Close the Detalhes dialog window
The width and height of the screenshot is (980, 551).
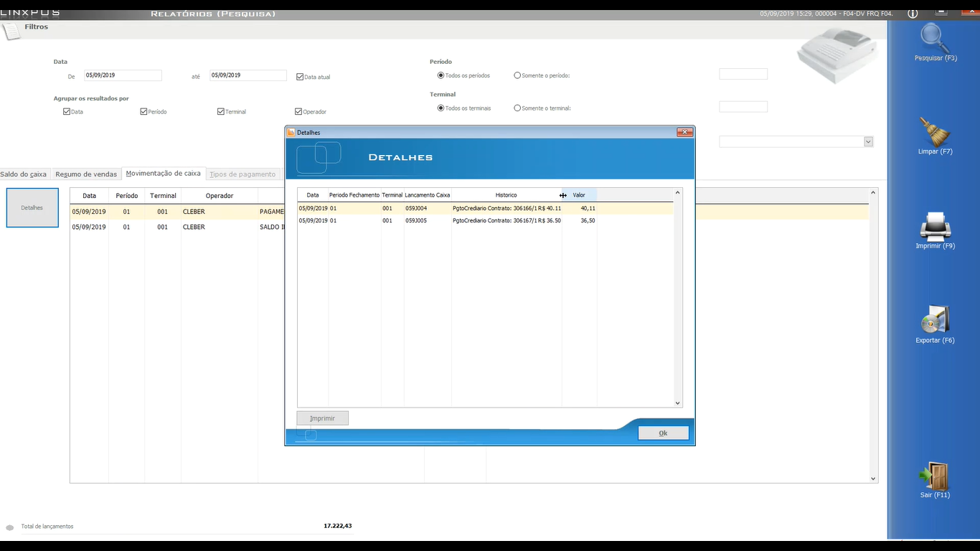click(685, 132)
